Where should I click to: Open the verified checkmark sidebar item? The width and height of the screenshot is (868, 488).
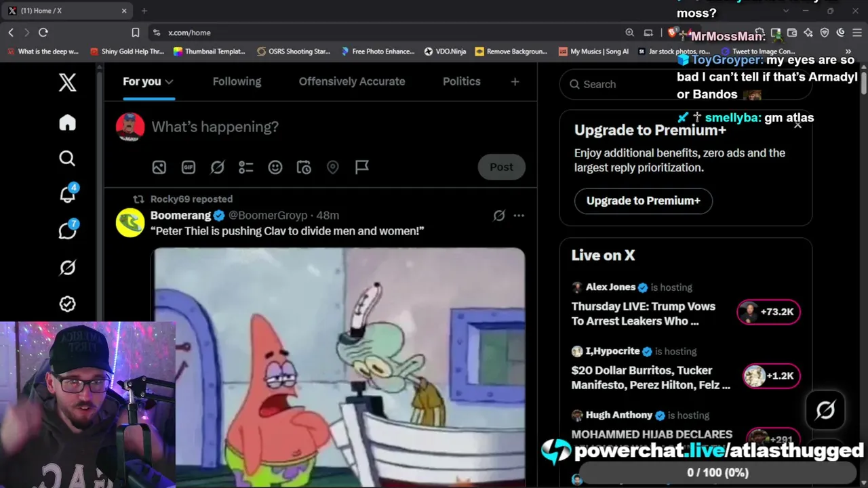(x=67, y=304)
